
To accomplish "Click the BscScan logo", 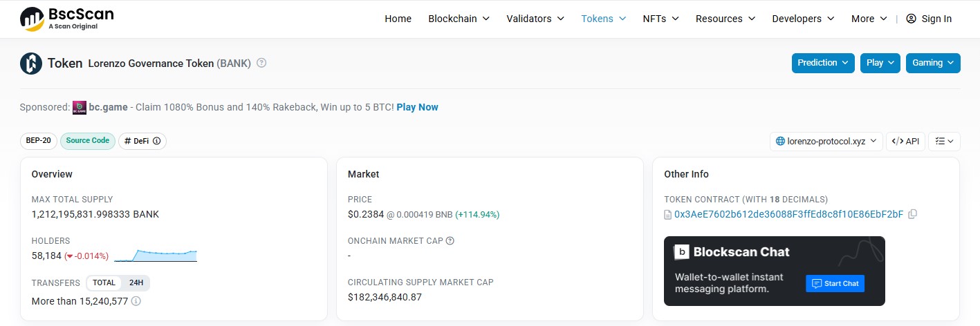I will point(66,19).
